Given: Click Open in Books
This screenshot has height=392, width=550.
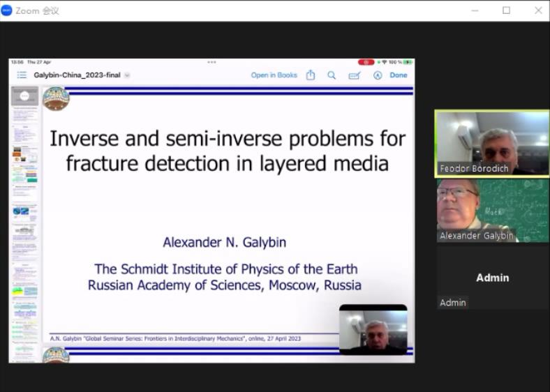Looking at the screenshot, I should tap(274, 75).
